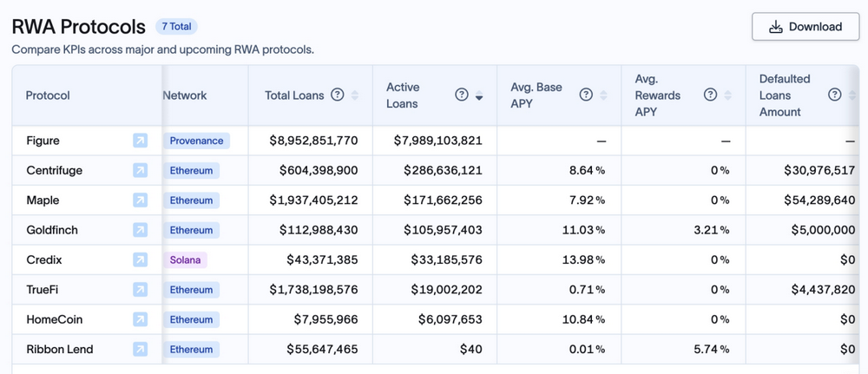Sort table by Total Loans arrows

pyautogui.click(x=355, y=95)
